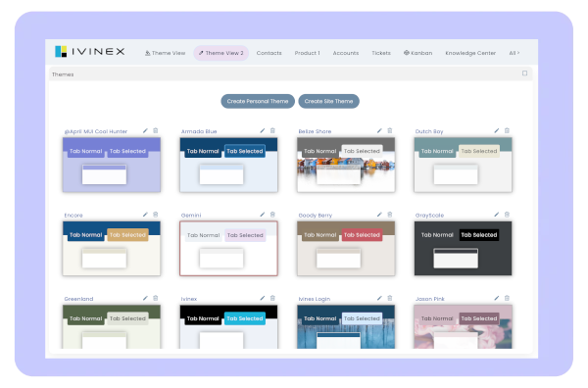The image size is (588, 388).
Task: Remove the Goody Berry theme via trash icon
Action: coord(390,215)
